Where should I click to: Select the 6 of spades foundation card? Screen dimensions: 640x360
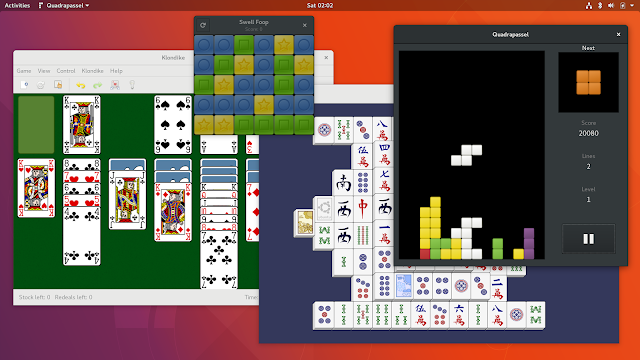(173, 124)
